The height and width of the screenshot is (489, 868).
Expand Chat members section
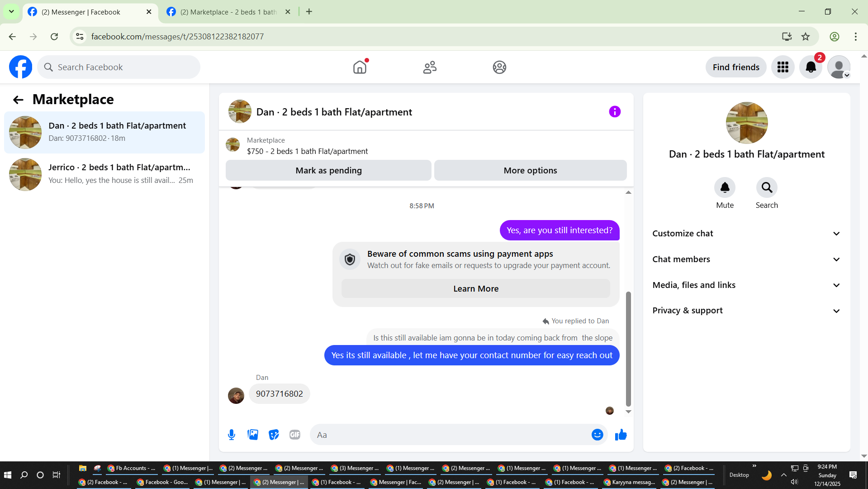[x=746, y=259]
